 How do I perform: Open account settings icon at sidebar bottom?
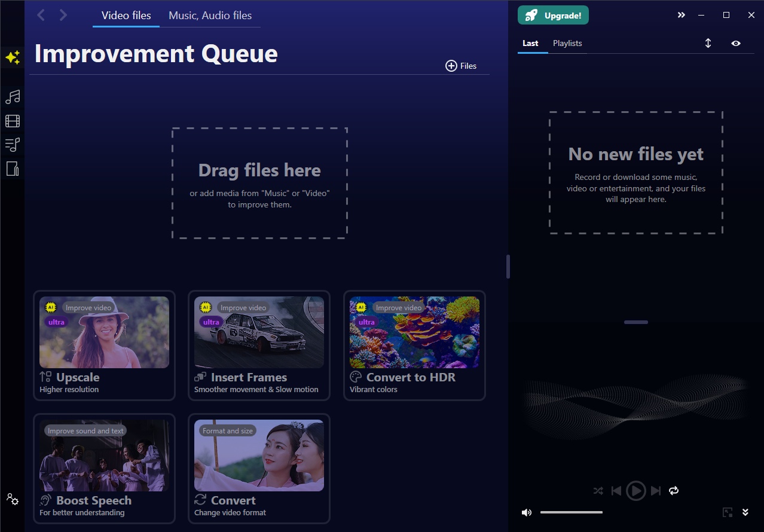pyautogui.click(x=13, y=499)
